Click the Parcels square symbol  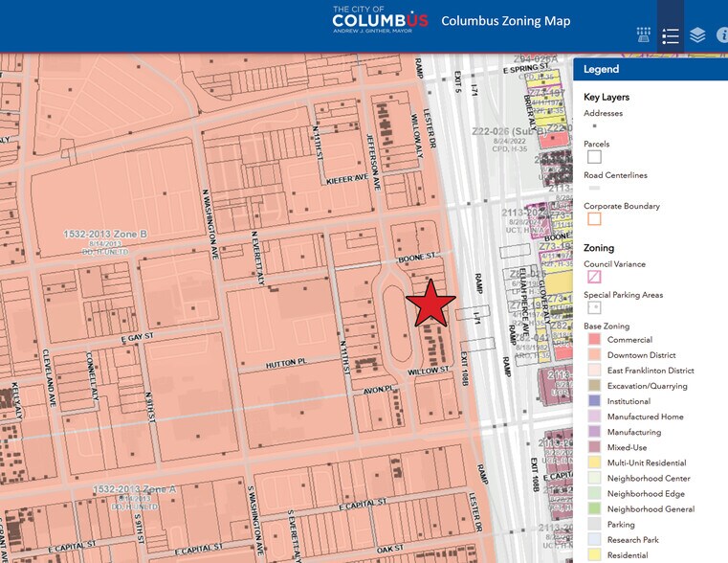(x=594, y=157)
